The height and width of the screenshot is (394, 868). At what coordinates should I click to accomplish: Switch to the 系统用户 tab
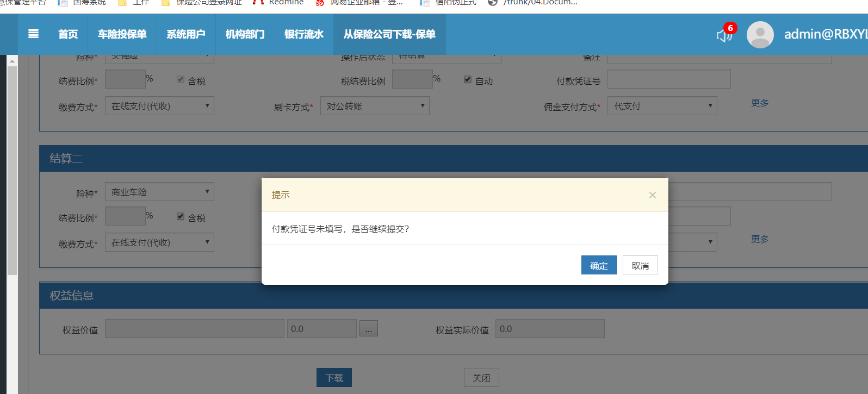coord(186,34)
